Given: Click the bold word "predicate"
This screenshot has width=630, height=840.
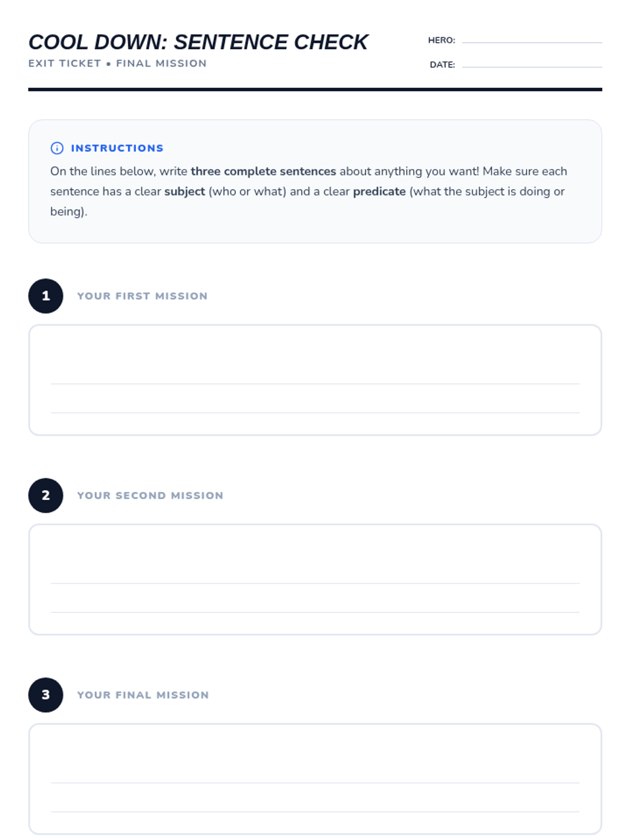Looking at the screenshot, I should [379, 192].
